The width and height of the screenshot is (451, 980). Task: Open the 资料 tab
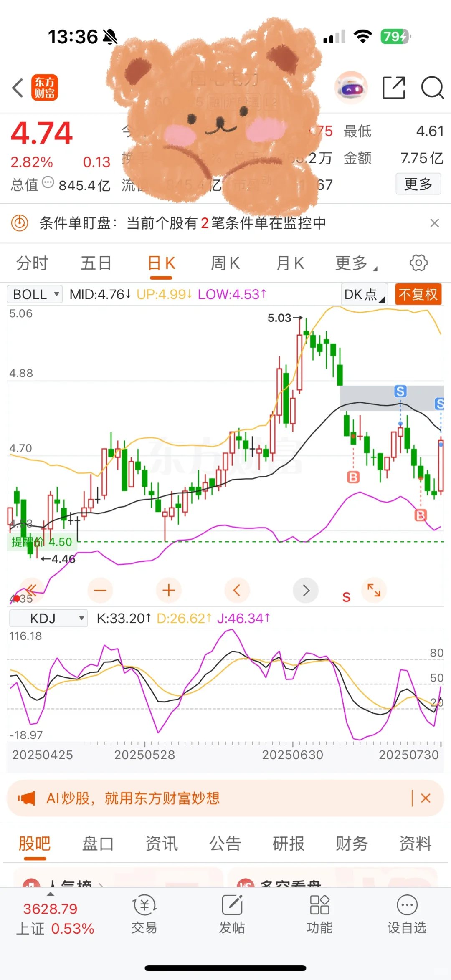coord(416,844)
